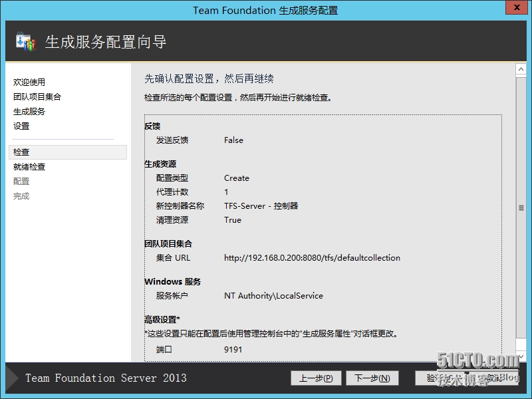Click the scrollbar up arrow
The height and width of the screenshot is (399, 532).
click(521, 69)
